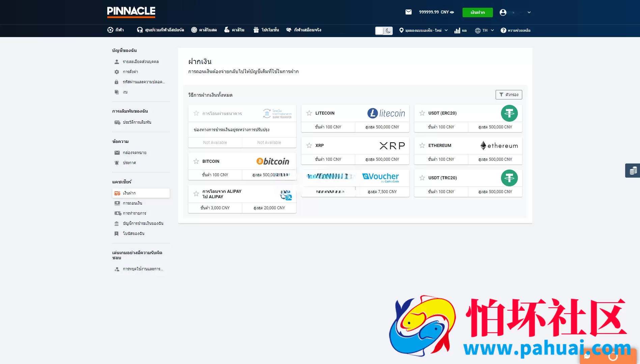
Task: Open the ผล results bar-chart icon
Action: (x=460, y=30)
